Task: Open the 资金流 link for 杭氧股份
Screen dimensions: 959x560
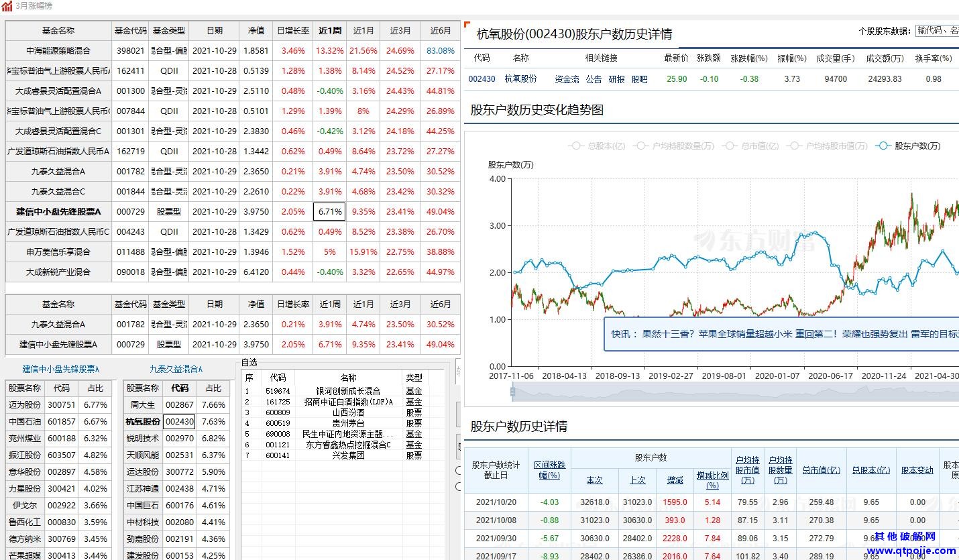Action: [567, 79]
